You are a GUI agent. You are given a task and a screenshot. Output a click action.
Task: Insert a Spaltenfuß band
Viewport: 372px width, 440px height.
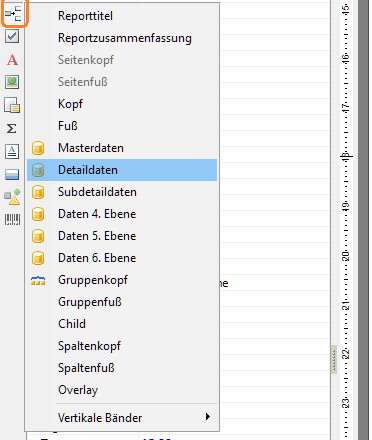122,368
